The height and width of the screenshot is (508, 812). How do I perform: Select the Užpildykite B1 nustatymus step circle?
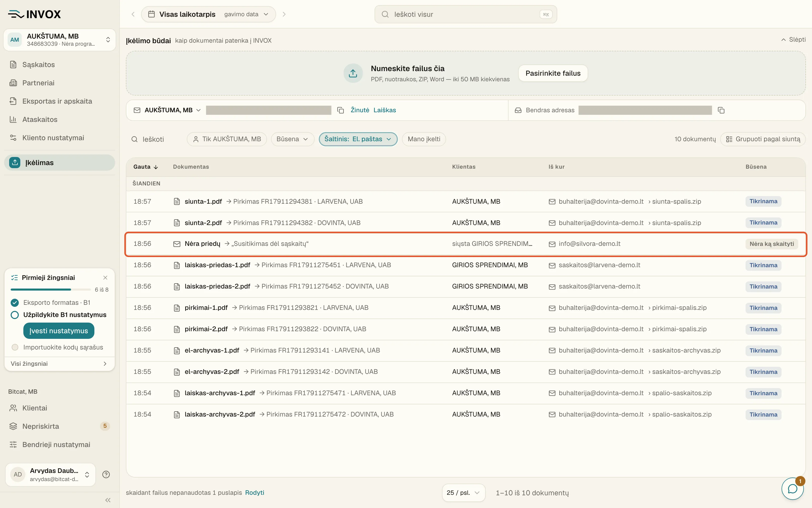(15, 315)
